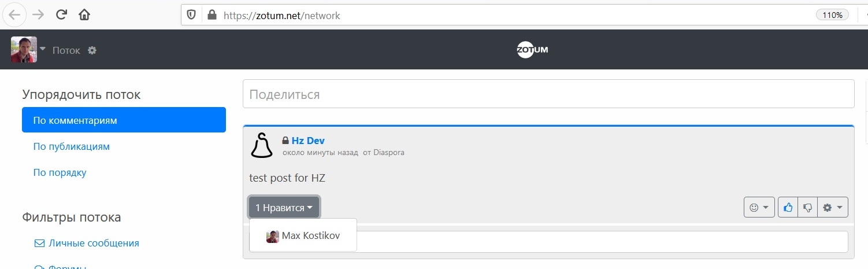Click the bell avatar of Hz Dev
The height and width of the screenshot is (269, 868).
(x=262, y=145)
